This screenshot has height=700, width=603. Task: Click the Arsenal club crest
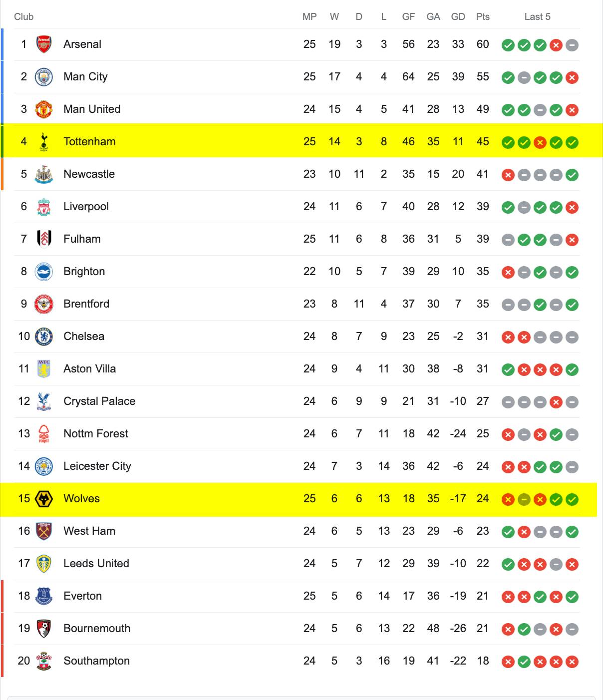pyautogui.click(x=44, y=44)
